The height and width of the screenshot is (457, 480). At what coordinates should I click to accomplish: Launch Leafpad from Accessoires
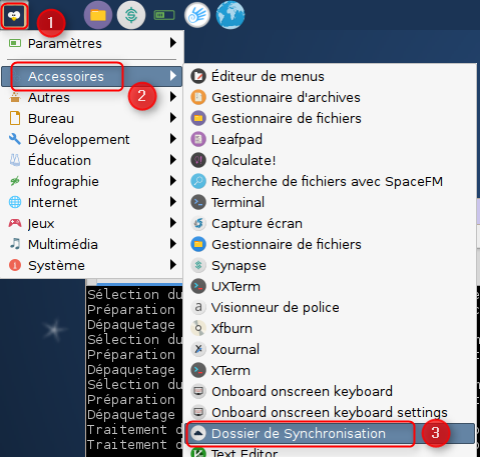coord(330,139)
